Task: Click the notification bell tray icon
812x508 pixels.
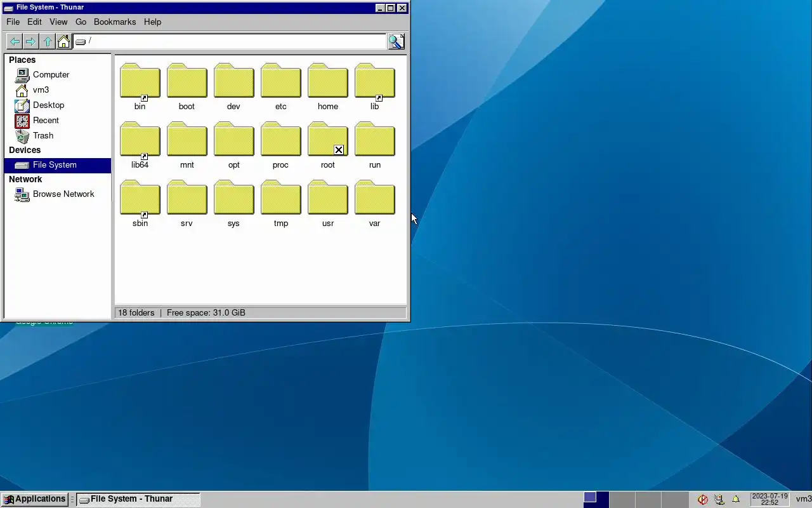Action: tap(736, 499)
